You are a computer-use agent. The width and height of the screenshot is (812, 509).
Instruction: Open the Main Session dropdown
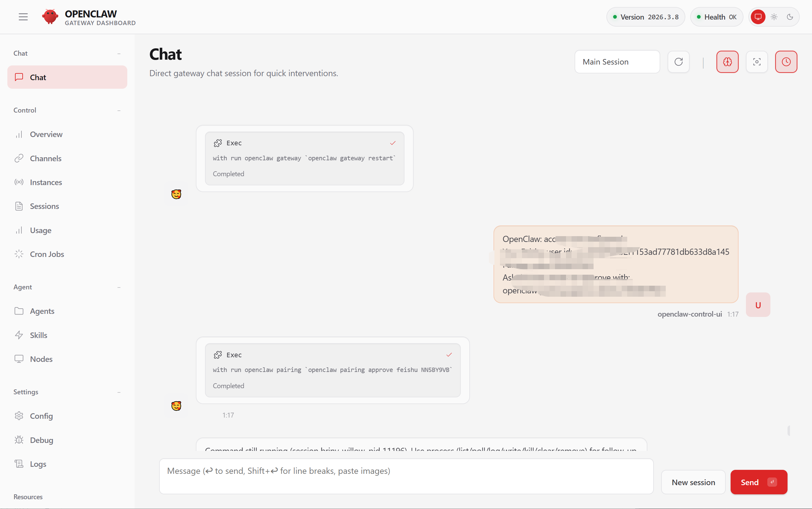pos(617,61)
